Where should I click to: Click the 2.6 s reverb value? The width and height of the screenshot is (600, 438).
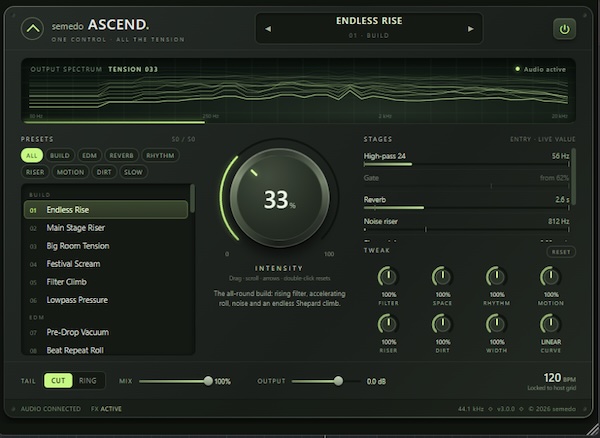(562, 200)
